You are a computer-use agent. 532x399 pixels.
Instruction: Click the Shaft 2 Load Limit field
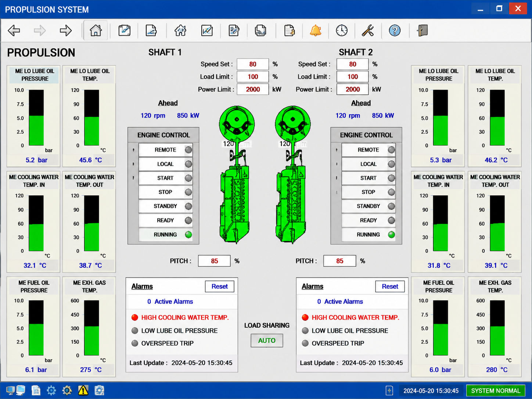pyautogui.click(x=353, y=77)
